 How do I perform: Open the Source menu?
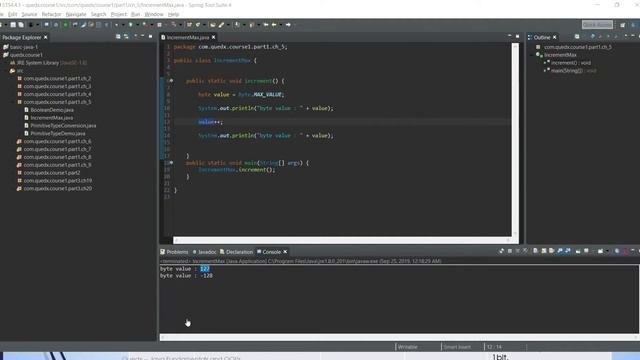pyautogui.click(x=29, y=14)
